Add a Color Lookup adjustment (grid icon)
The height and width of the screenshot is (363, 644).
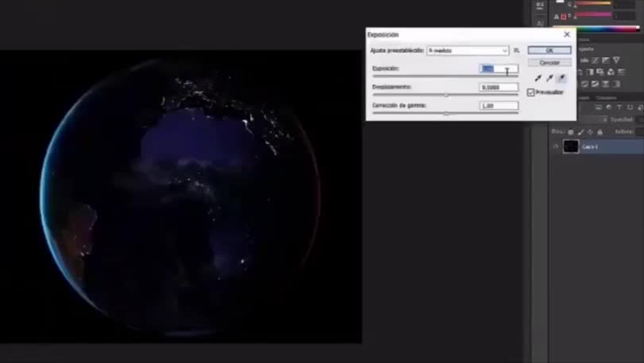coord(622,72)
